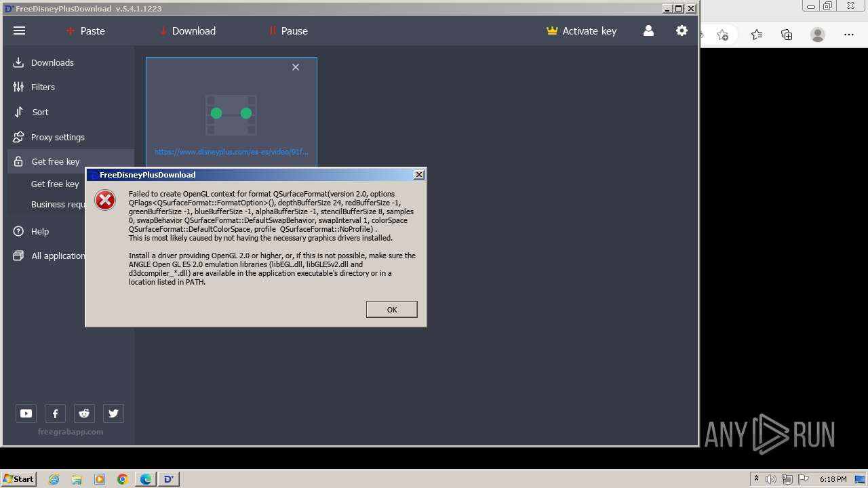The width and height of the screenshot is (868, 488).
Task: Show hidden tray icons
Action: tap(756, 479)
